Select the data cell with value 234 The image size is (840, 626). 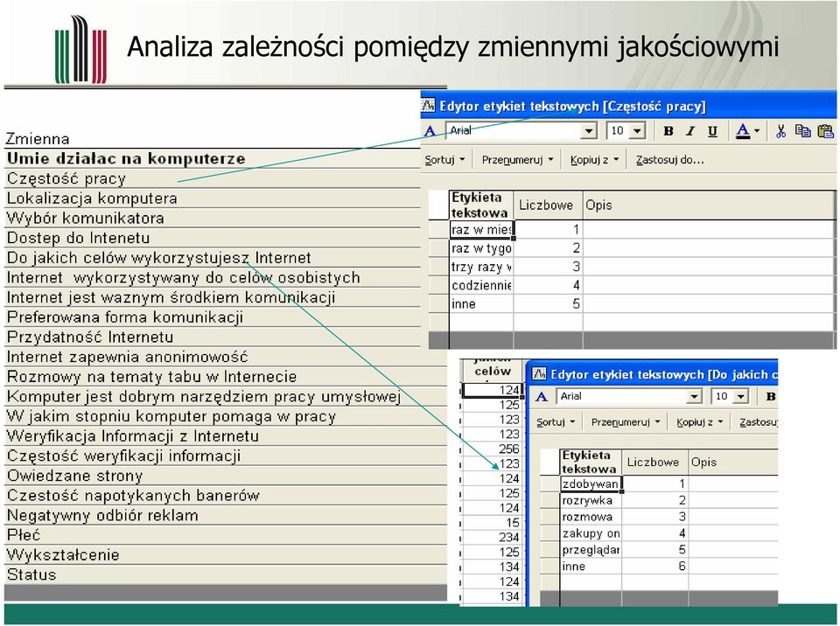[492, 537]
